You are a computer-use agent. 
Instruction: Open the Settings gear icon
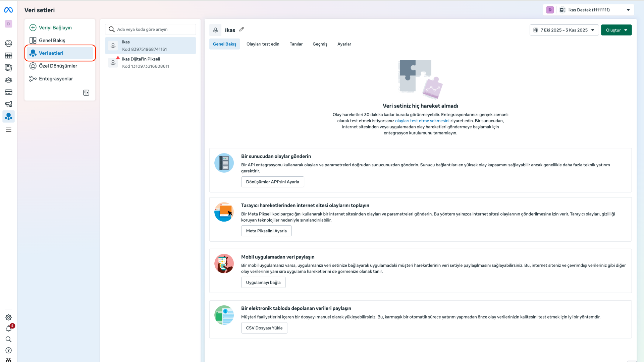pos(9,317)
